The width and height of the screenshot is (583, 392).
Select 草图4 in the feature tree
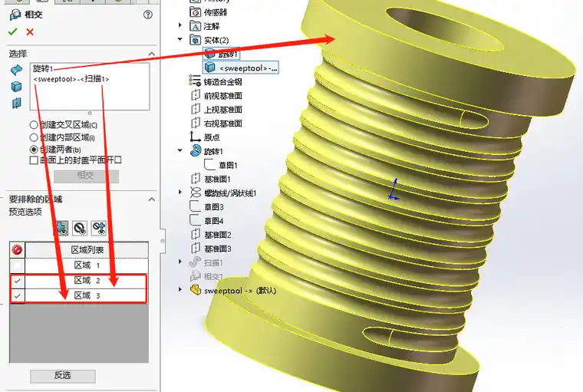pyautogui.click(x=214, y=221)
